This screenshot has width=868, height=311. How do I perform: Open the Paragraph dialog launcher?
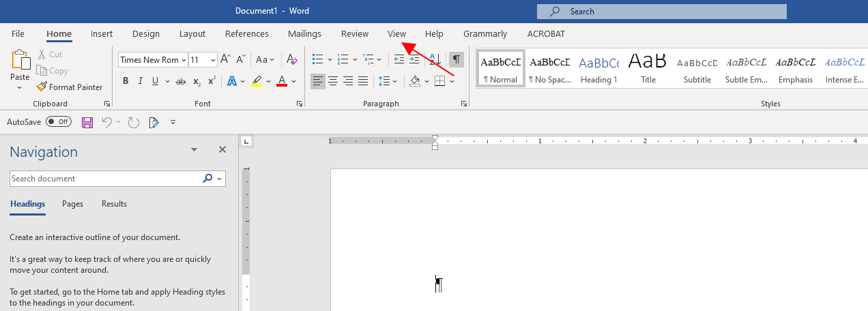464,104
